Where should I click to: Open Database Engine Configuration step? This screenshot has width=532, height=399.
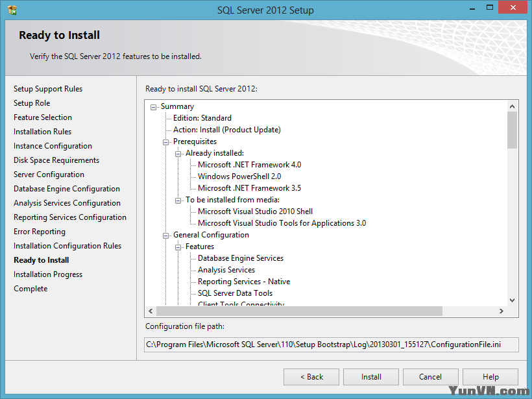pyautogui.click(x=67, y=189)
